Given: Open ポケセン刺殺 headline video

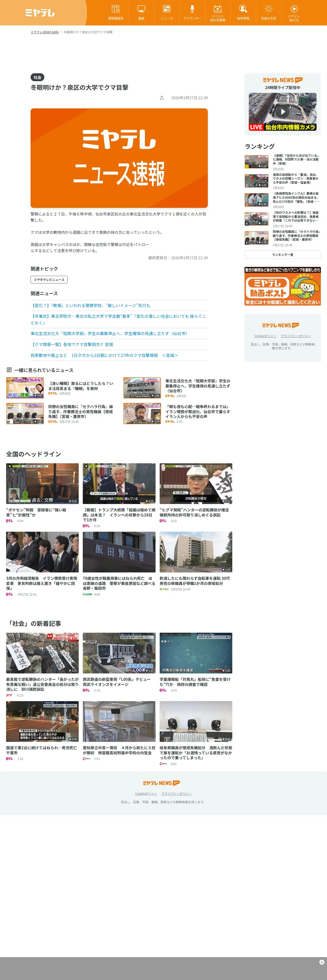Looking at the screenshot, I should click(42, 483).
